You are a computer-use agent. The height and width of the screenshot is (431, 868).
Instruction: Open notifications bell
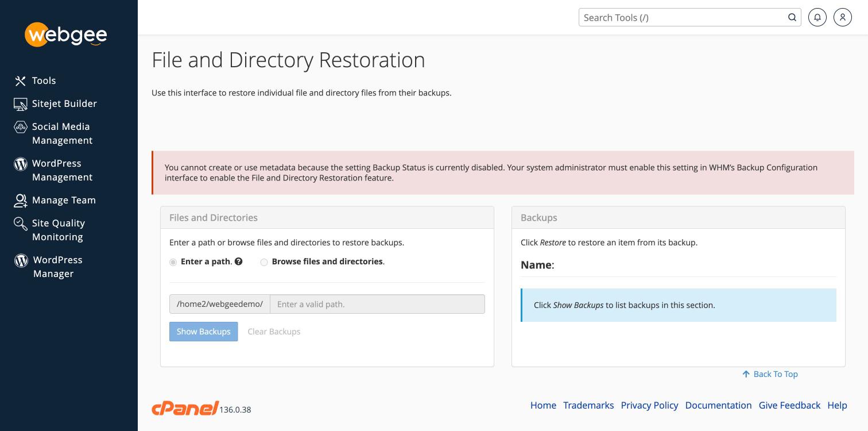(817, 17)
